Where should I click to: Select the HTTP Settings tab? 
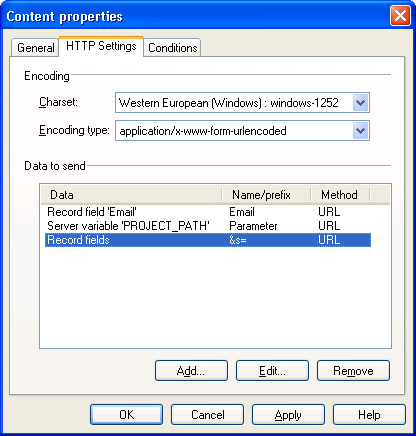101,46
